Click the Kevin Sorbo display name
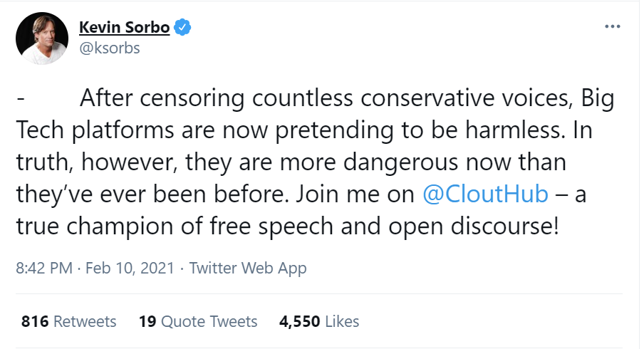Screen dimensions: 644x349 (125, 28)
